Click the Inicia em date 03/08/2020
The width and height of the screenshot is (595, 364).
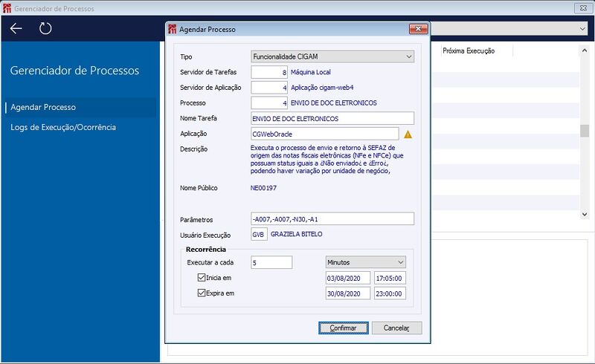pos(348,278)
